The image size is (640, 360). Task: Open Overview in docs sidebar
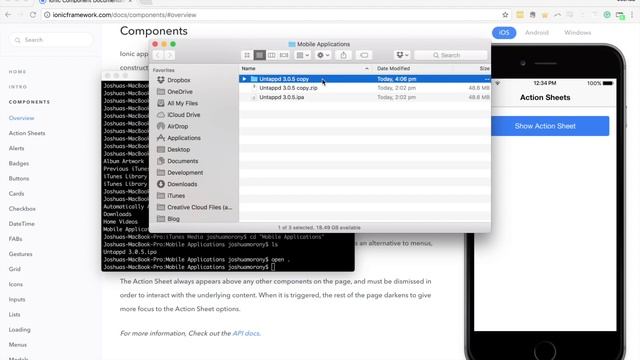click(22, 118)
